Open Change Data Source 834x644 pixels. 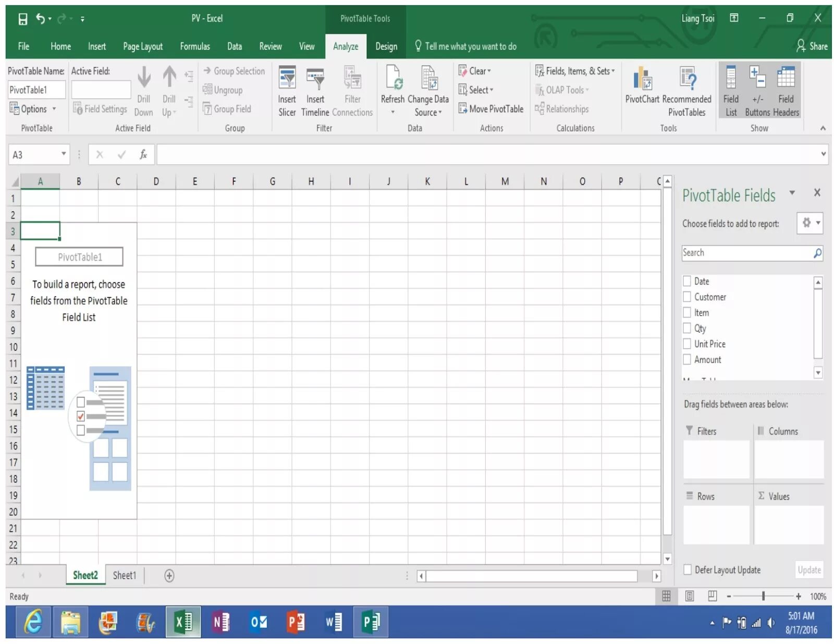428,92
